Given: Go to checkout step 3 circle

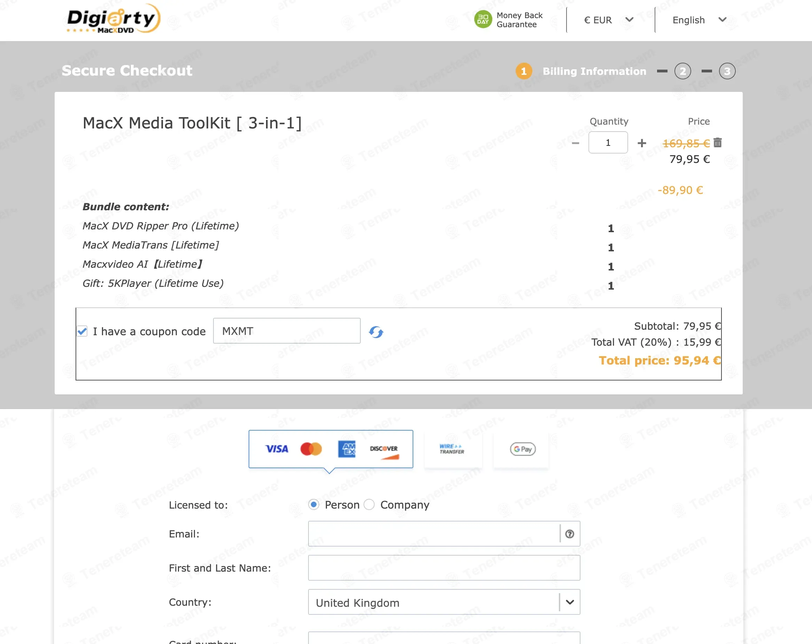Looking at the screenshot, I should click(727, 71).
